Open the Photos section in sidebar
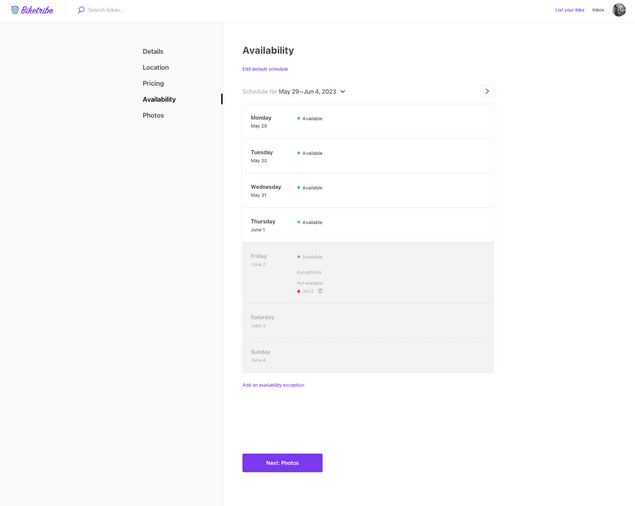The height and width of the screenshot is (506, 635). click(x=153, y=115)
